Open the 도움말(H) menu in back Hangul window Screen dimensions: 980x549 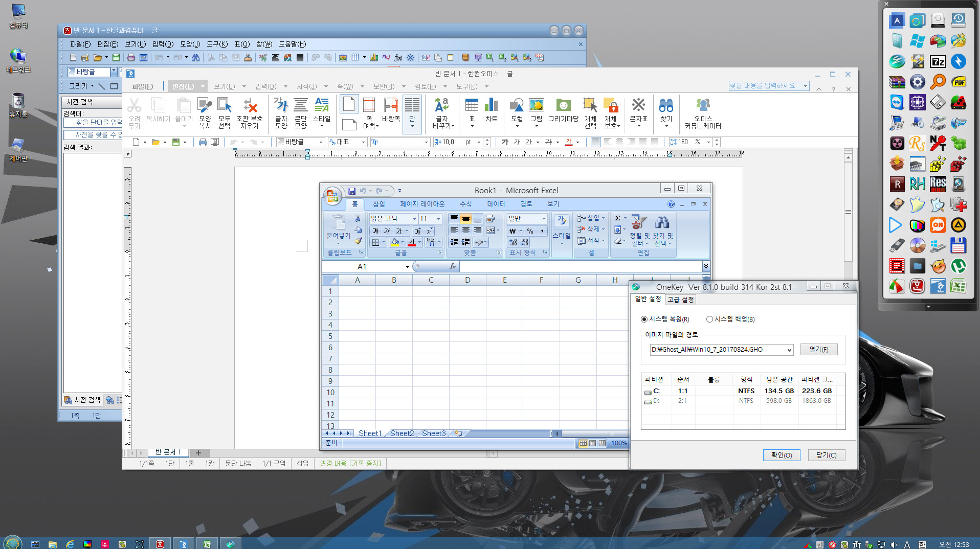(292, 44)
